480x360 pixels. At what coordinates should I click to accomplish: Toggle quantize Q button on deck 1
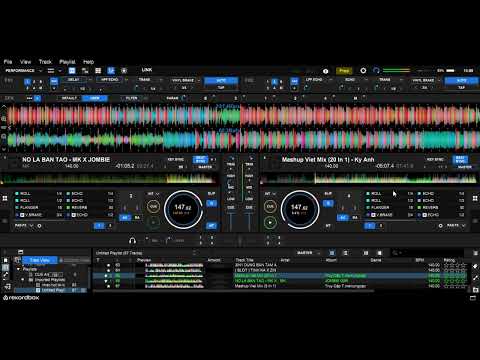tap(211, 203)
